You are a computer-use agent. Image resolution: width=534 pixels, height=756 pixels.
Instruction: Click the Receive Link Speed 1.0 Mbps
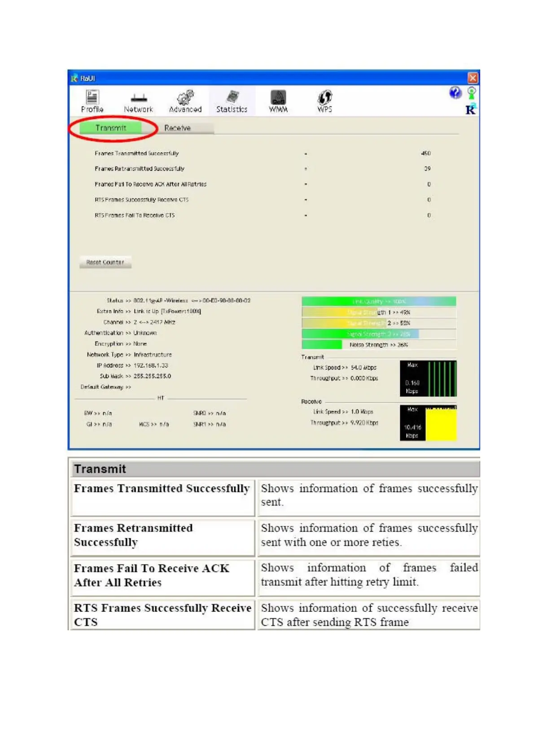coord(343,412)
